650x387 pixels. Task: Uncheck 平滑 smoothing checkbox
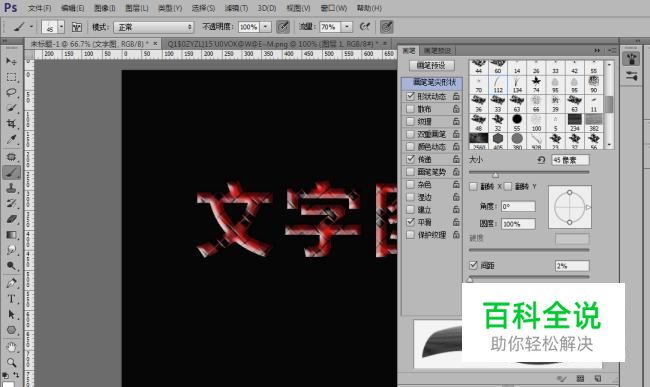tap(410, 222)
